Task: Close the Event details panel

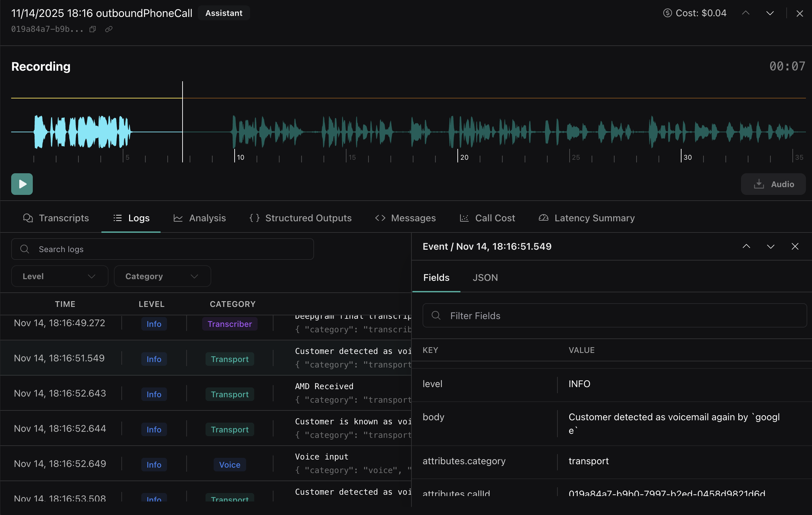Action: click(x=795, y=246)
